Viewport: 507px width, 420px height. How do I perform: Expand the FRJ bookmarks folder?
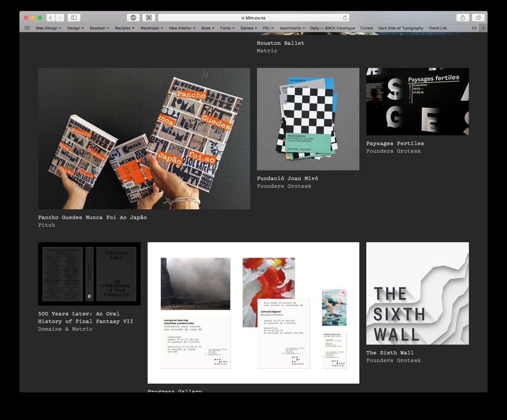[x=268, y=28]
